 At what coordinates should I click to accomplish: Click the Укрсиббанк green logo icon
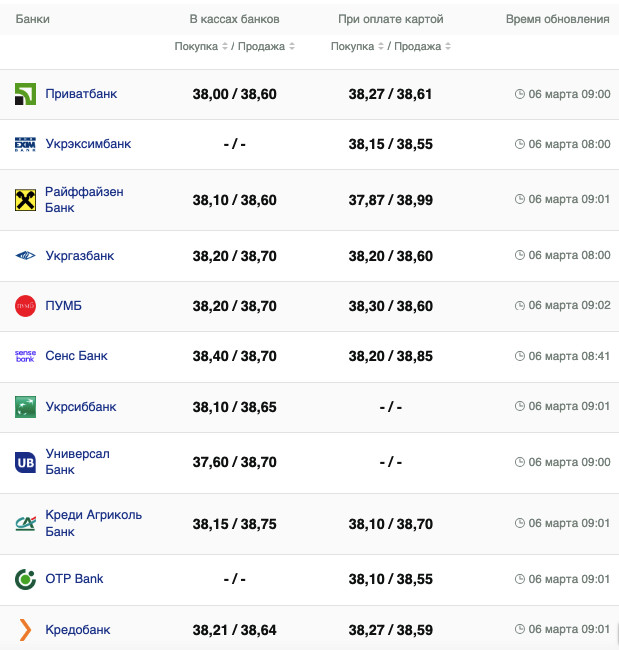25,407
